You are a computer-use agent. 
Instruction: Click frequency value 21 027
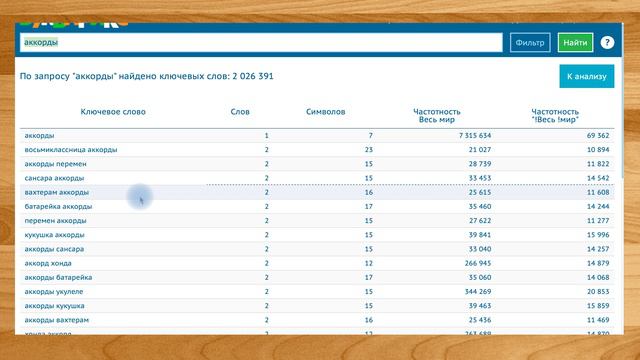tap(480, 150)
